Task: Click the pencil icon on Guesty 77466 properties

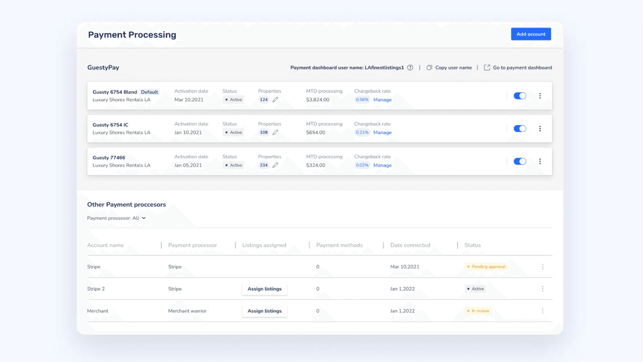Action: coord(275,165)
